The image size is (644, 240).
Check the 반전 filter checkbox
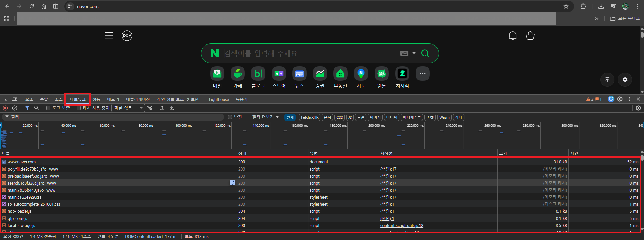(x=230, y=117)
